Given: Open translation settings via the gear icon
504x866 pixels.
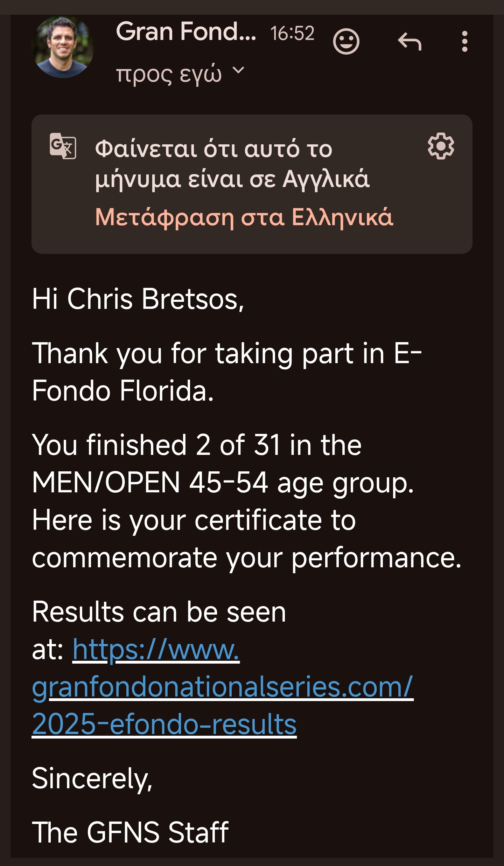Looking at the screenshot, I should click(441, 146).
